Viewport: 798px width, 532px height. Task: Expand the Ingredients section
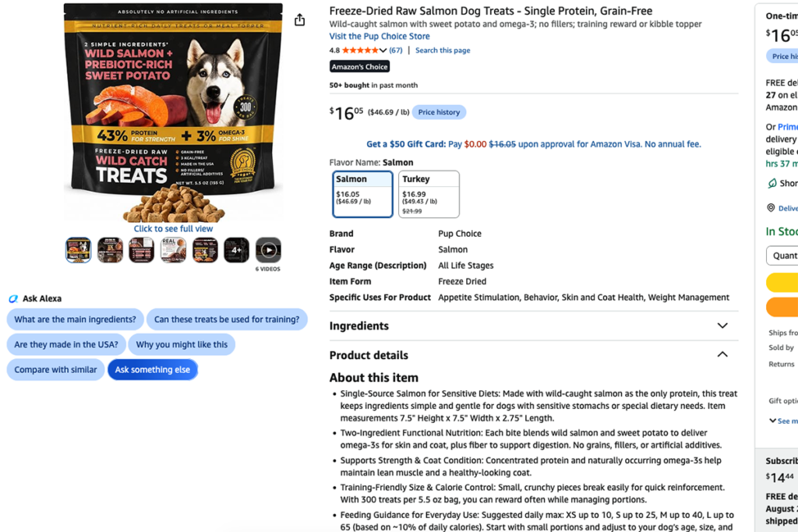533,326
